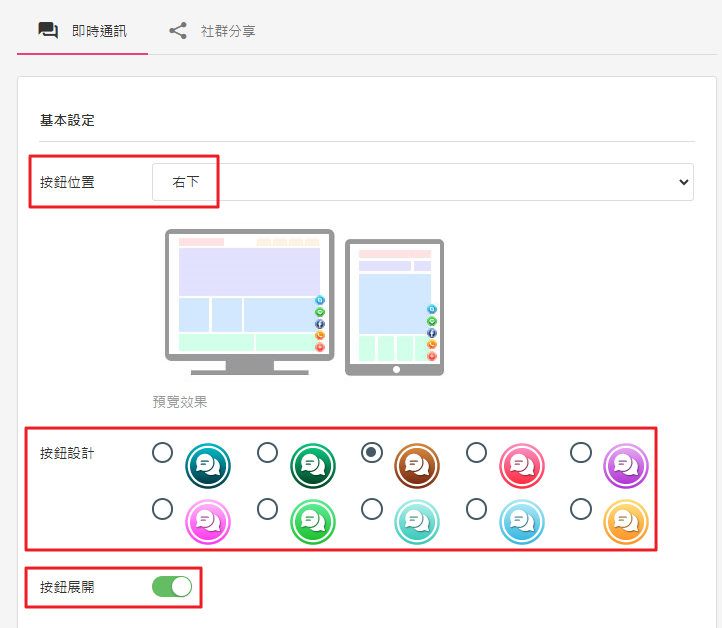
Task: Click the 按鈕展開 label
Action: (67, 587)
